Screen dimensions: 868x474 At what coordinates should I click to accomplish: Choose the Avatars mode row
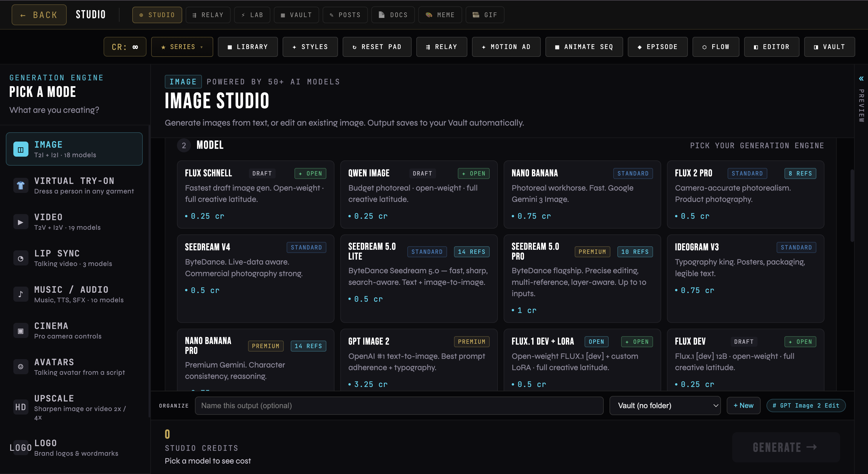click(x=74, y=367)
